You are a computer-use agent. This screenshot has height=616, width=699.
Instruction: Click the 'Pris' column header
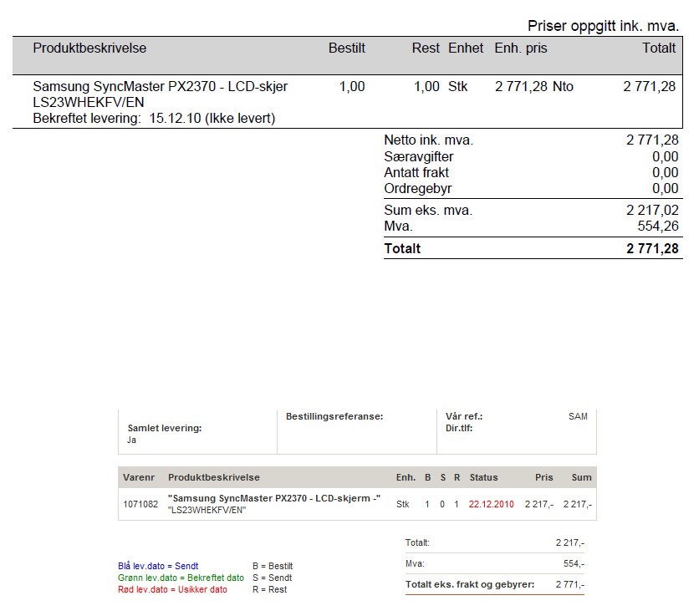(x=544, y=477)
